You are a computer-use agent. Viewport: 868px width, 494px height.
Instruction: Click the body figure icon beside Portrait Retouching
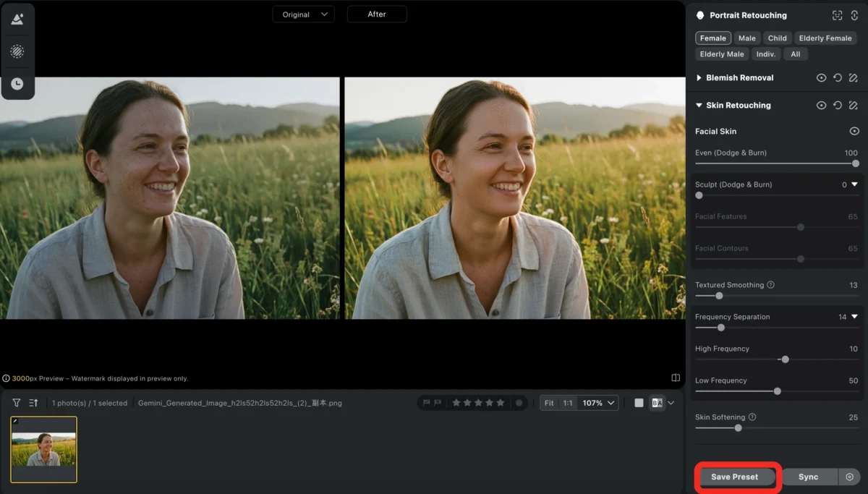click(854, 15)
